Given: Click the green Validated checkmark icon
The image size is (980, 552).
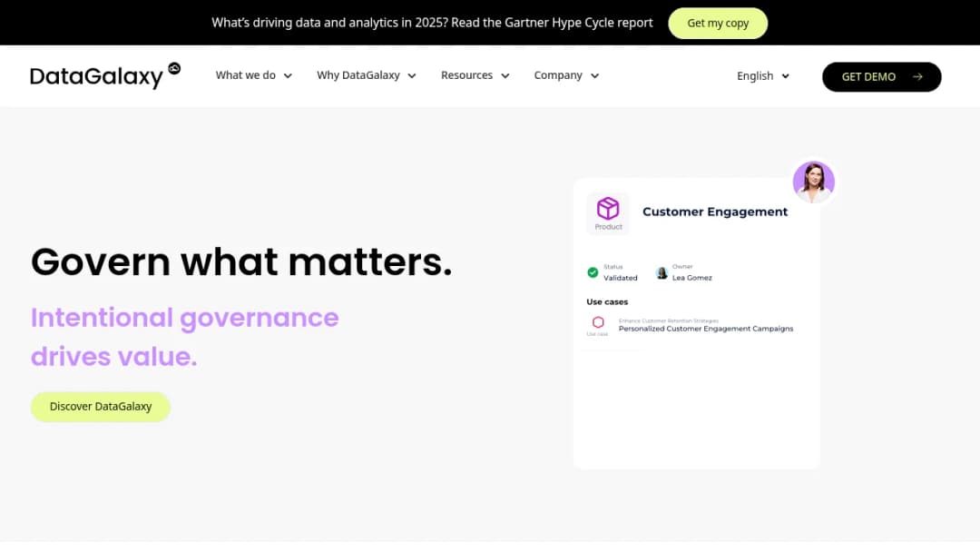Looking at the screenshot, I should 593,272.
